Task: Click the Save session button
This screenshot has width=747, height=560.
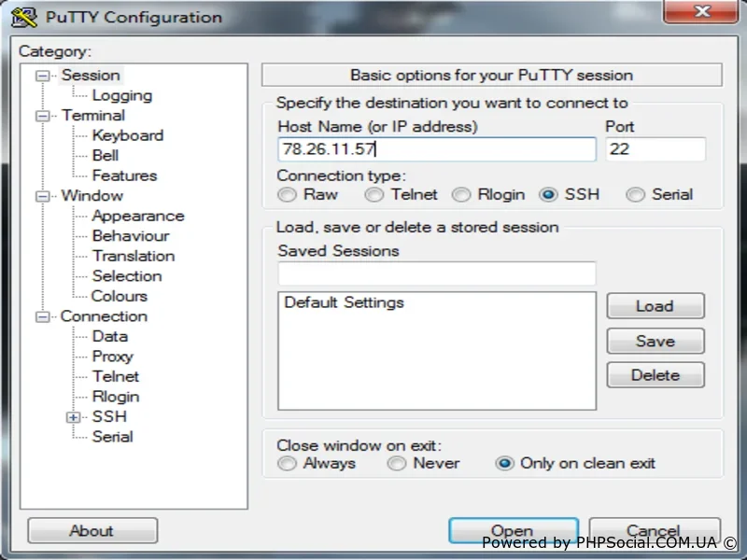Action: pyautogui.click(x=655, y=341)
